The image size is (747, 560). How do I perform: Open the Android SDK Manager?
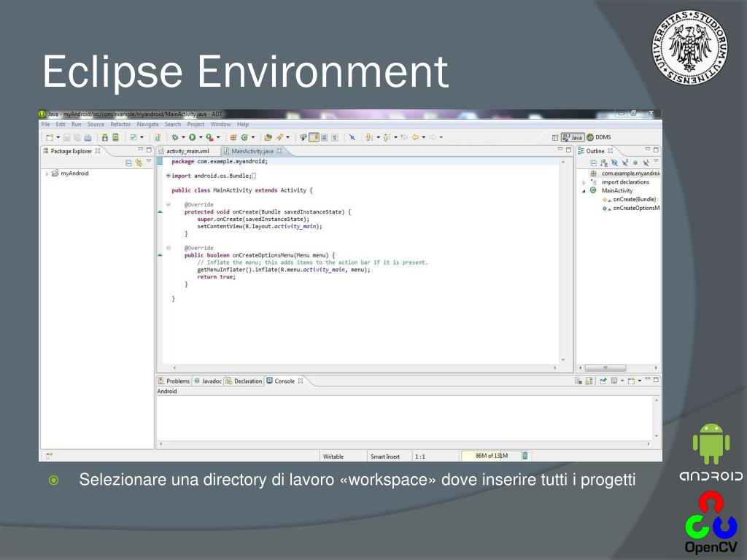coord(105,138)
